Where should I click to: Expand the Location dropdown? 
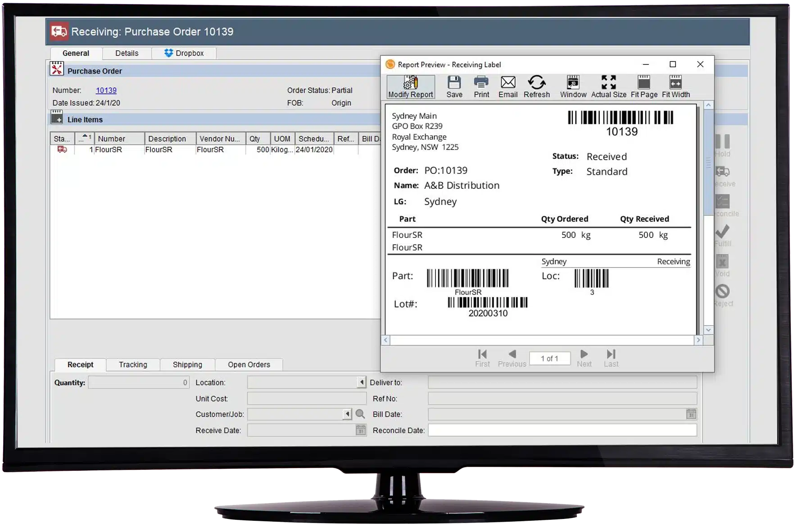point(362,382)
